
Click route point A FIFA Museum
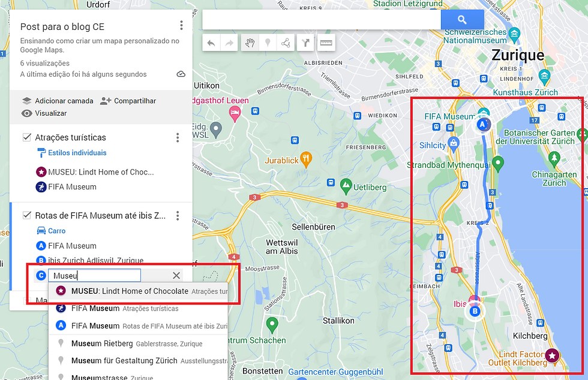click(66, 246)
